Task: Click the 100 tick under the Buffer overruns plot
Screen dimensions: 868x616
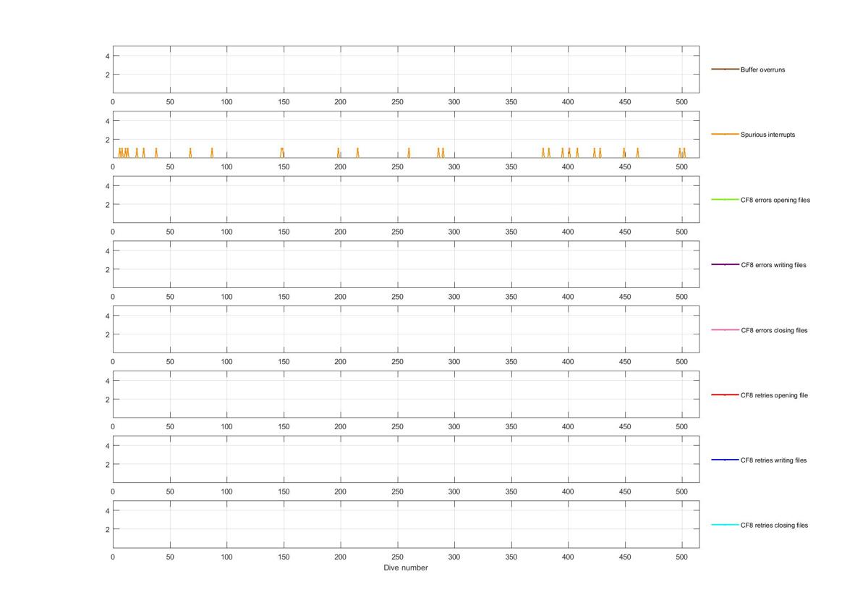Action: coord(226,102)
